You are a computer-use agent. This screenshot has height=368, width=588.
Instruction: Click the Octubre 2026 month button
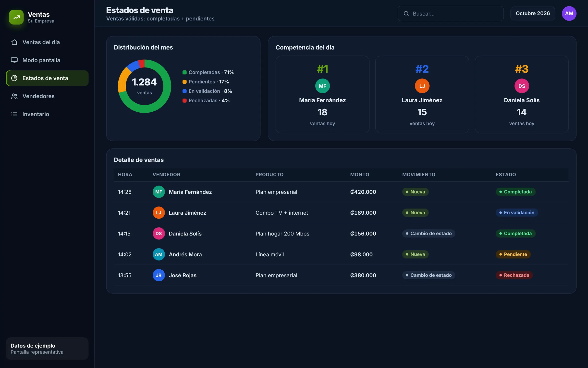coord(533,13)
